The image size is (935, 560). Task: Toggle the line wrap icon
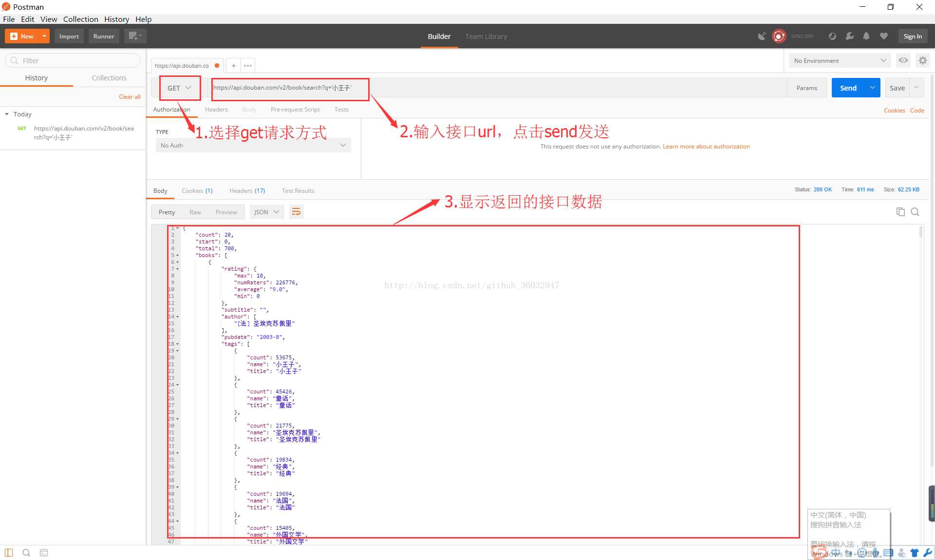296,212
